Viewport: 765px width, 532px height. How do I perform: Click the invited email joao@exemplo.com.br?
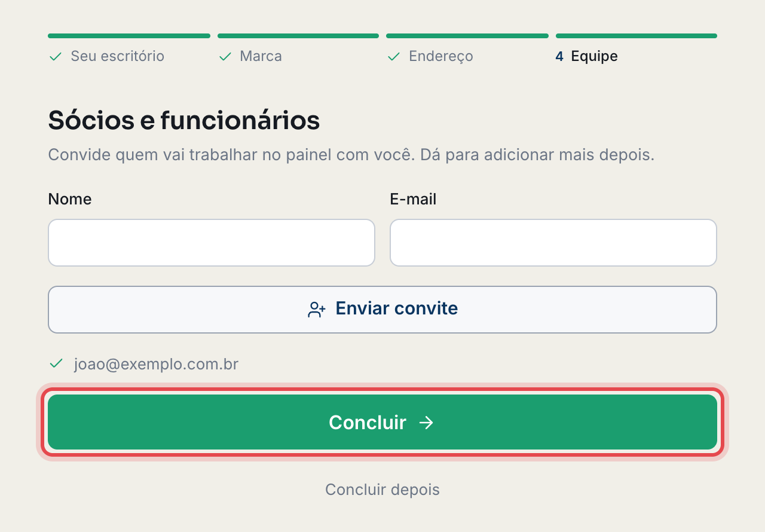[x=156, y=364]
